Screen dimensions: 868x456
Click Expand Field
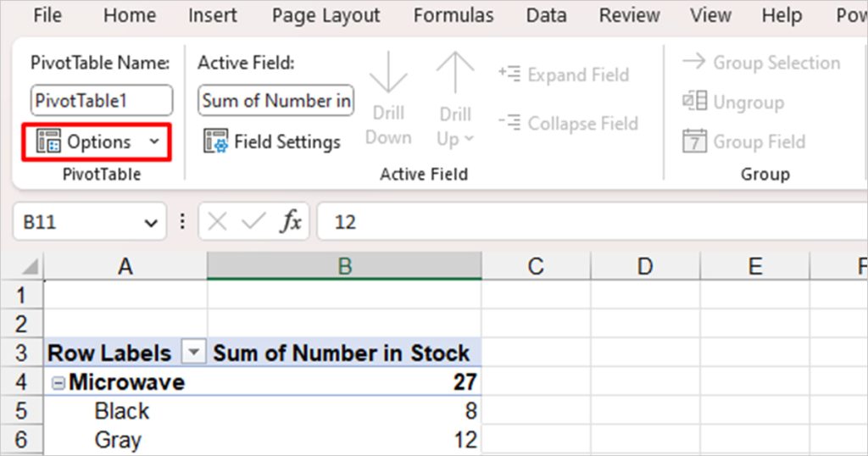point(564,74)
